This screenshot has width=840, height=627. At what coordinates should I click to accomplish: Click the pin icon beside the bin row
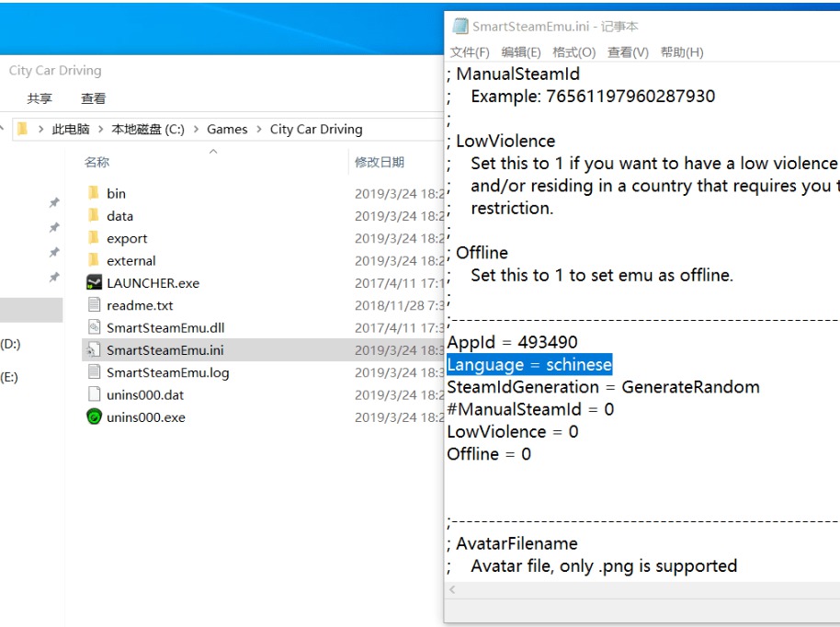(x=54, y=202)
